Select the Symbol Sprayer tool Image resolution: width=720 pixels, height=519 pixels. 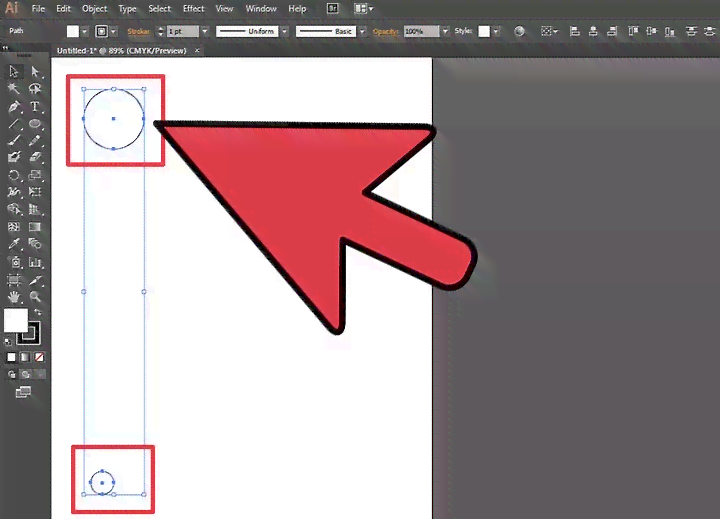click(x=14, y=262)
